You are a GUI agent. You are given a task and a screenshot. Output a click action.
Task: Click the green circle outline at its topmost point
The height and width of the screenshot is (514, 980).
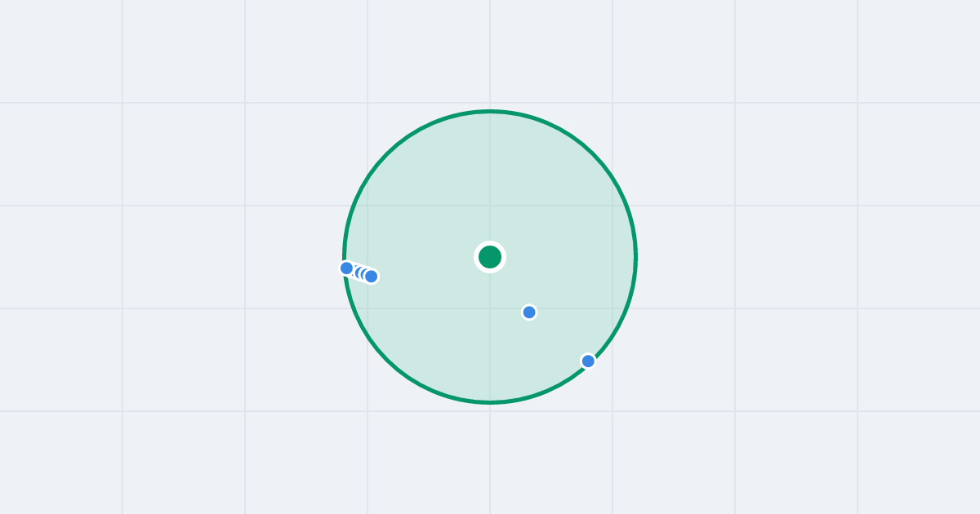490,111
